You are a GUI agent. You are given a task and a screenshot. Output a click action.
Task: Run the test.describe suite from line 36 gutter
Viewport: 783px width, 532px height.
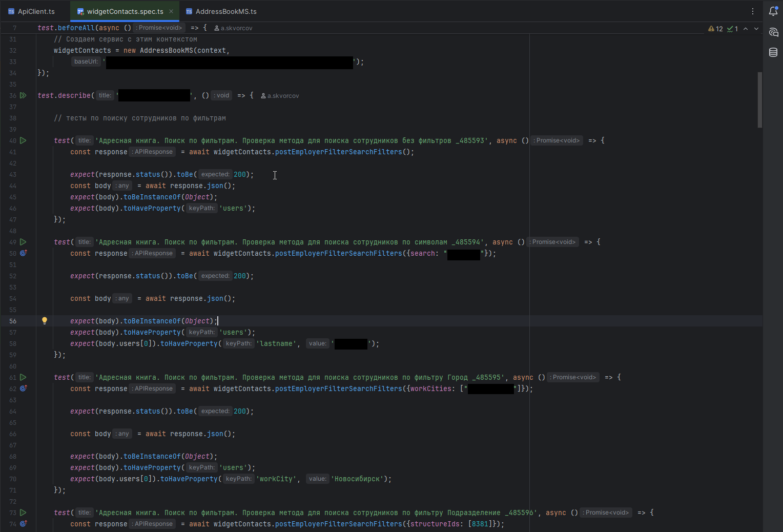(23, 95)
